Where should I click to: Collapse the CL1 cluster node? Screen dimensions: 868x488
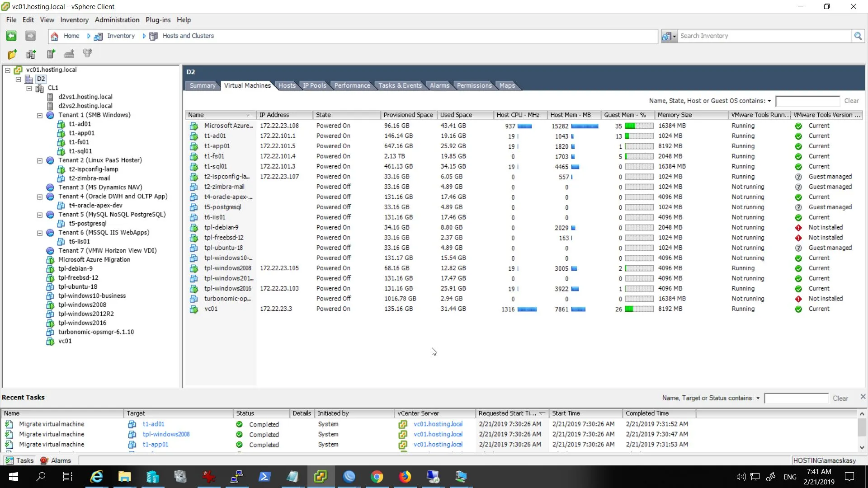29,88
